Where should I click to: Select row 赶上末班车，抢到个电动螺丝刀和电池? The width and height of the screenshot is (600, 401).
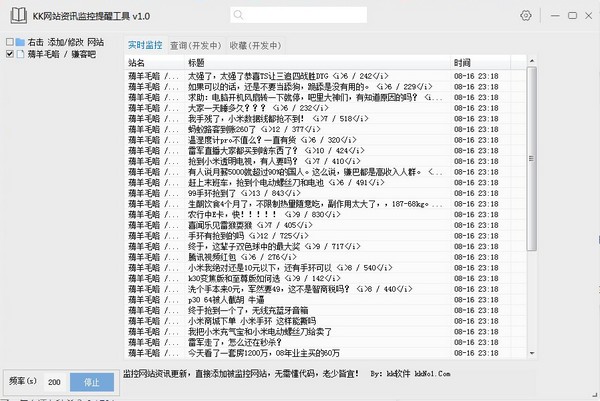[325, 183]
